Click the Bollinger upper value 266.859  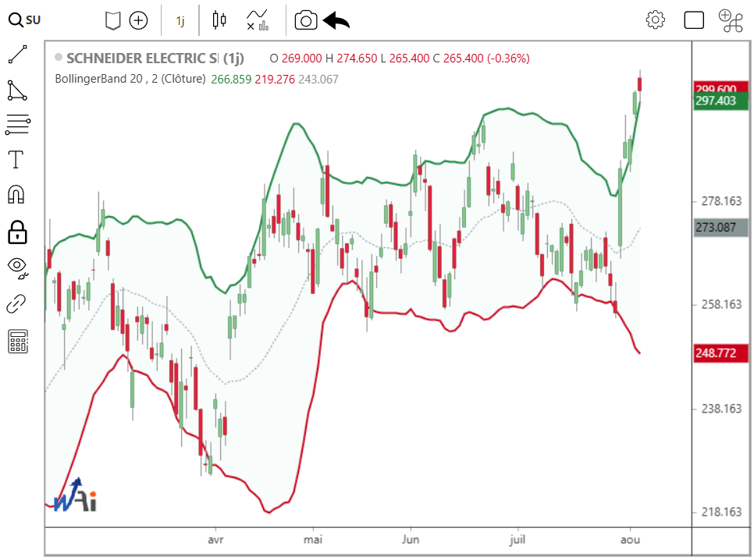pyautogui.click(x=231, y=80)
